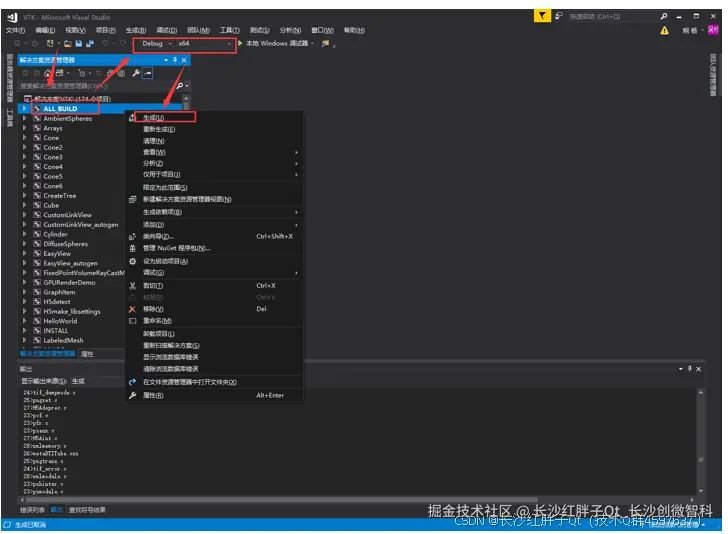Select the CreateTree project
Viewport: 728px width, 534px height.
[59, 195]
